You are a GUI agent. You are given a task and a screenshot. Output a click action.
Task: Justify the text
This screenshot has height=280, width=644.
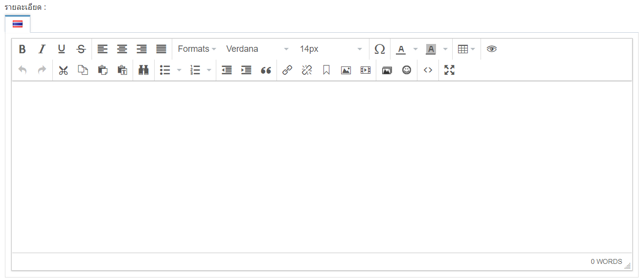(x=161, y=49)
